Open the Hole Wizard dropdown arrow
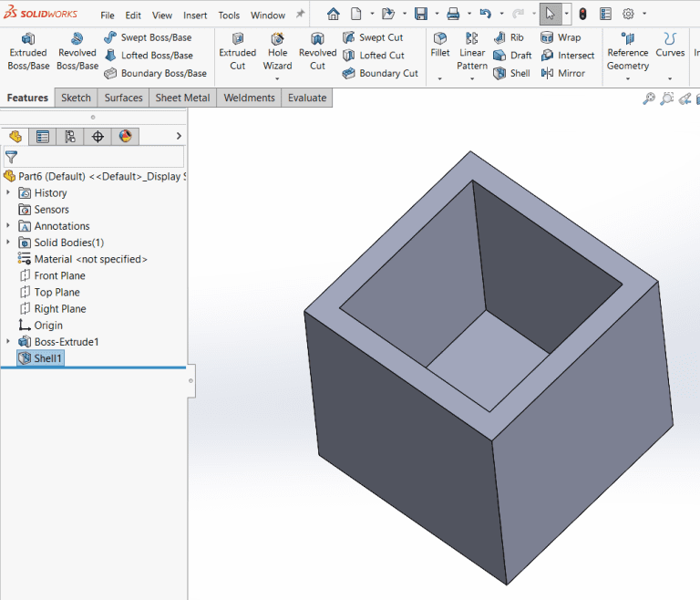700x600 pixels. click(x=277, y=78)
